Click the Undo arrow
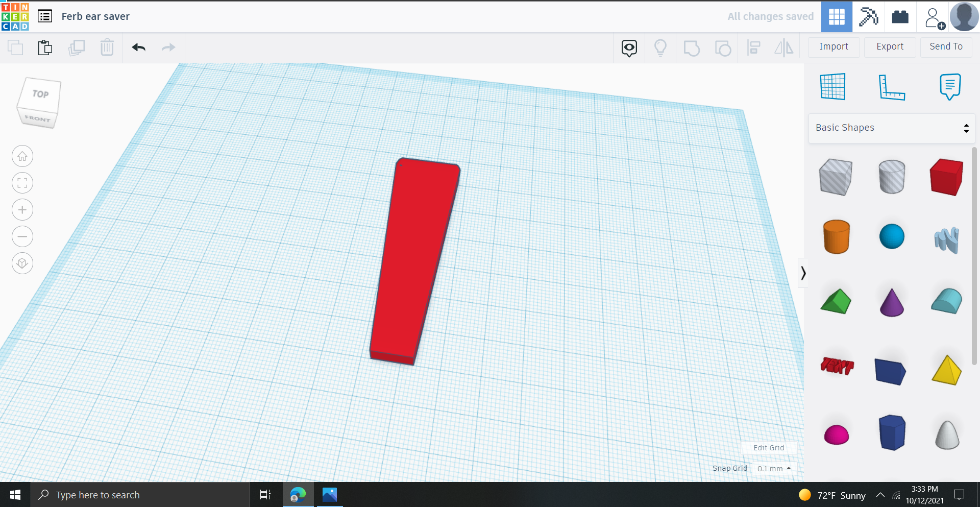Image resolution: width=980 pixels, height=507 pixels. pos(138,47)
